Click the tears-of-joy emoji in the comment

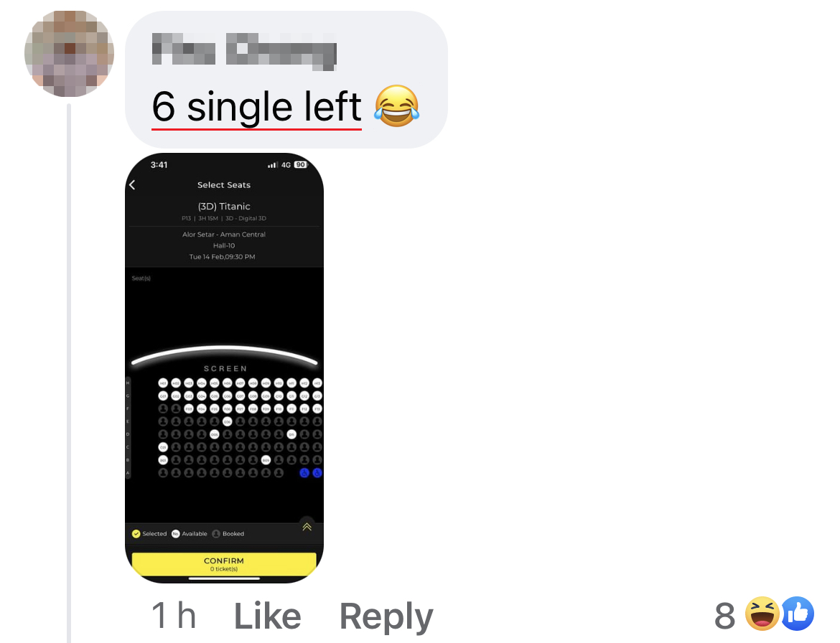[396, 106]
